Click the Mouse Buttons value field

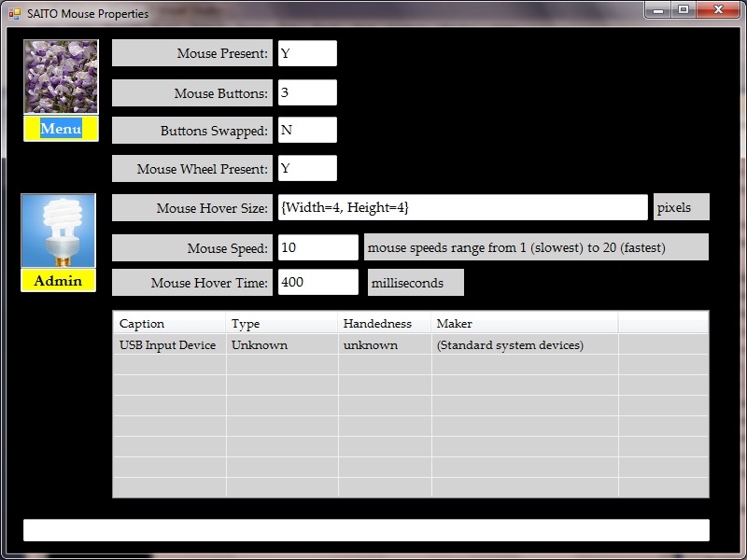point(307,92)
